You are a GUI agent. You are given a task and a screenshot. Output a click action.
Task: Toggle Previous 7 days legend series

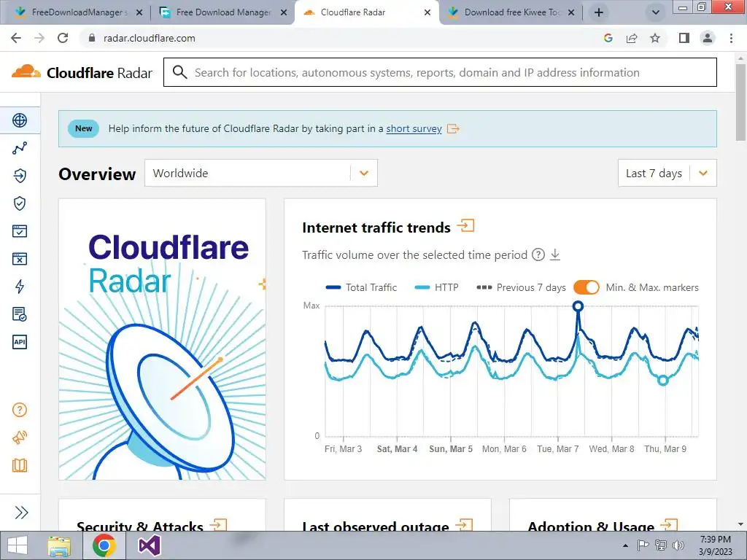click(x=521, y=287)
